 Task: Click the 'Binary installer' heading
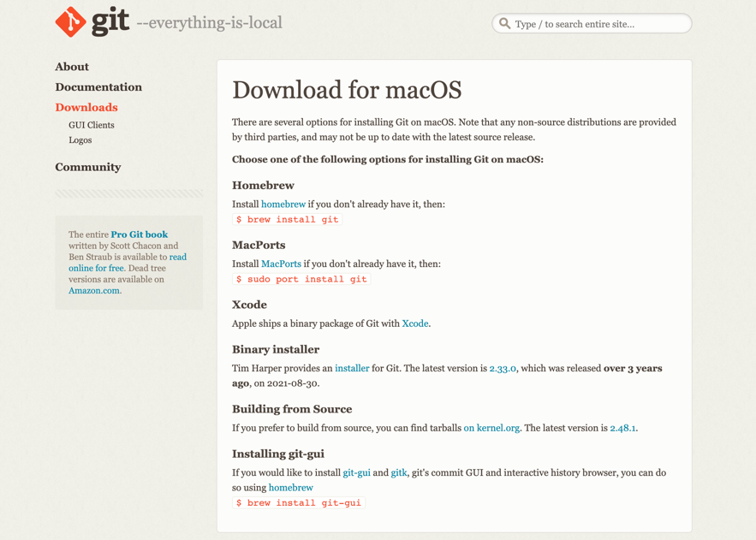pyautogui.click(x=276, y=349)
